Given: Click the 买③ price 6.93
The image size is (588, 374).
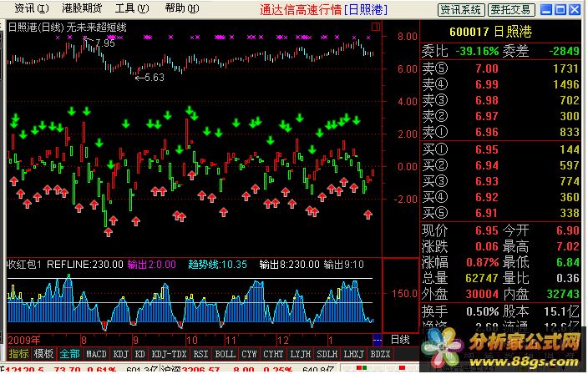Looking at the screenshot, I should point(487,181).
